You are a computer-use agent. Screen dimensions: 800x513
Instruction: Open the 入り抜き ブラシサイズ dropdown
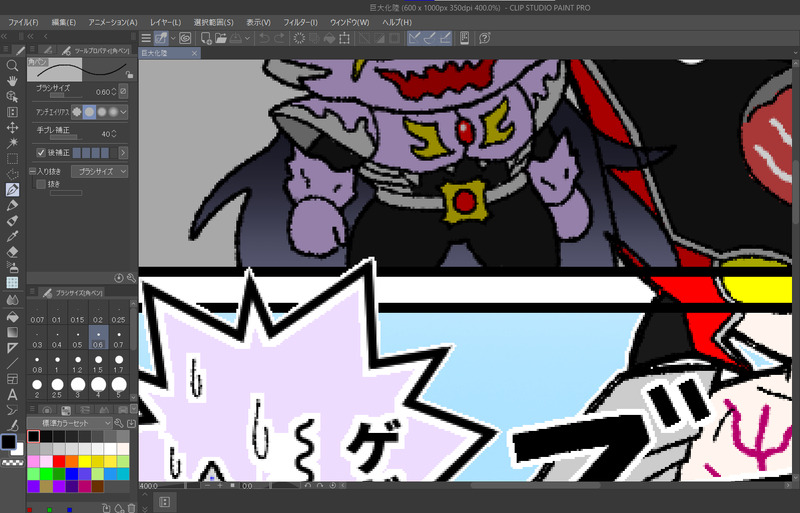(x=99, y=172)
